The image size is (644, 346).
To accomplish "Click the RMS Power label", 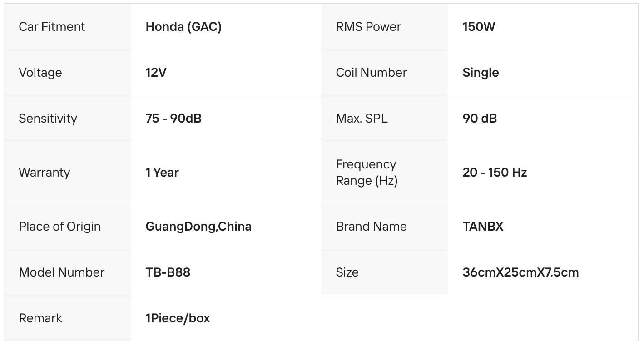I will (x=368, y=27).
